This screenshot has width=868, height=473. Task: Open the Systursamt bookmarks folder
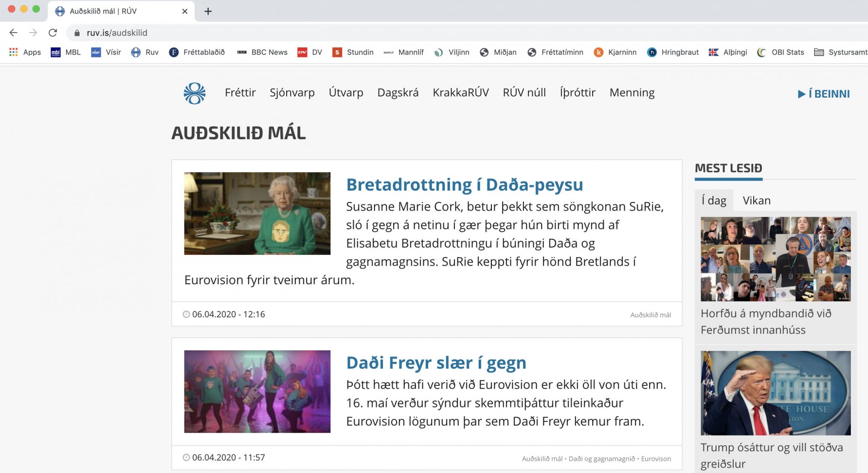pyautogui.click(x=840, y=52)
